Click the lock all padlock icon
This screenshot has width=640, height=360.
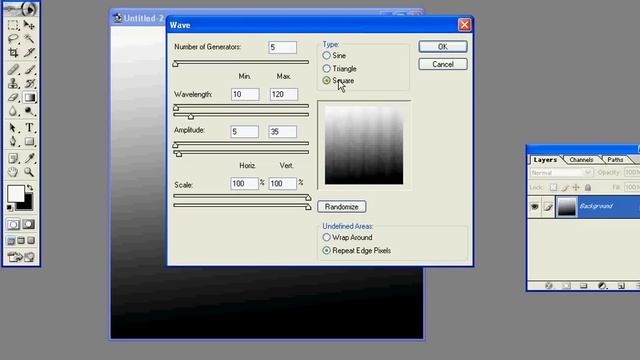(588, 187)
